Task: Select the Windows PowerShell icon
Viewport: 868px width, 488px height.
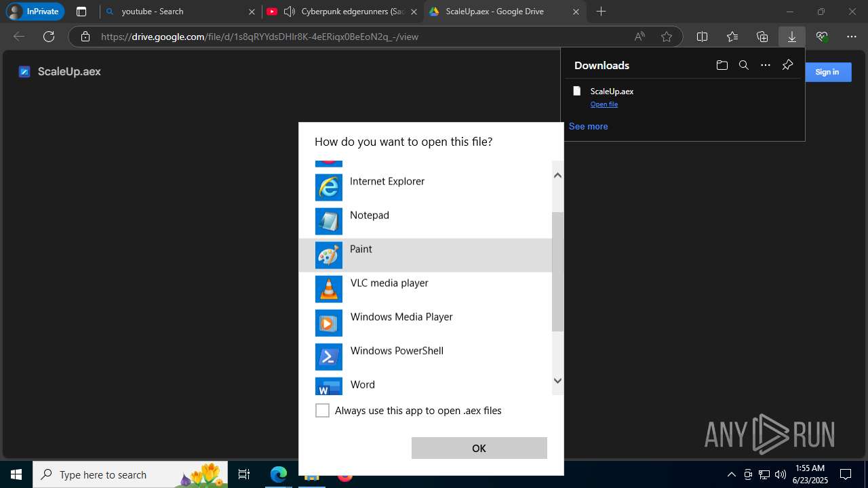Action: pos(329,357)
